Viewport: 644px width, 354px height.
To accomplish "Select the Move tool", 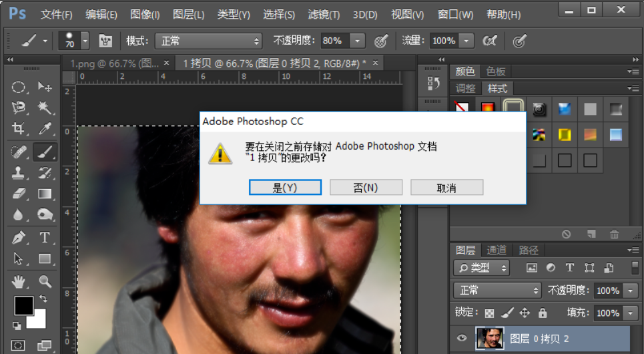I will 45,87.
